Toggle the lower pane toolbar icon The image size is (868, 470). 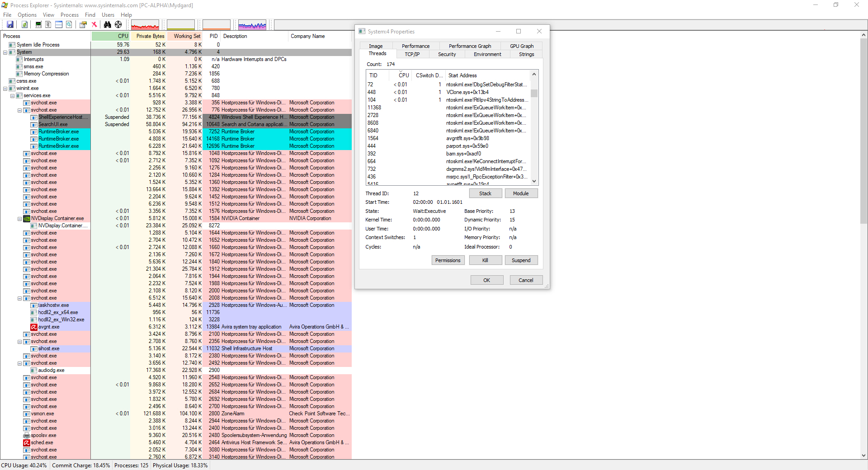point(59,25)
